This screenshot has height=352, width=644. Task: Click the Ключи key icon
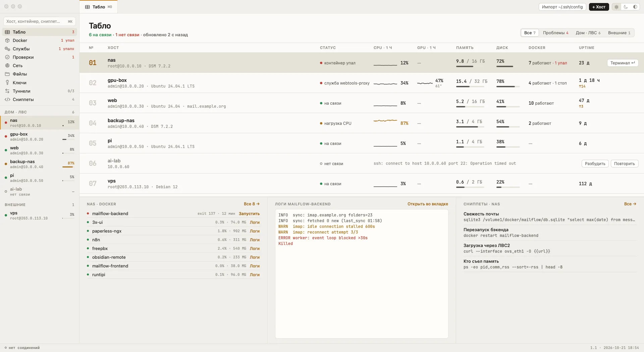7,83
